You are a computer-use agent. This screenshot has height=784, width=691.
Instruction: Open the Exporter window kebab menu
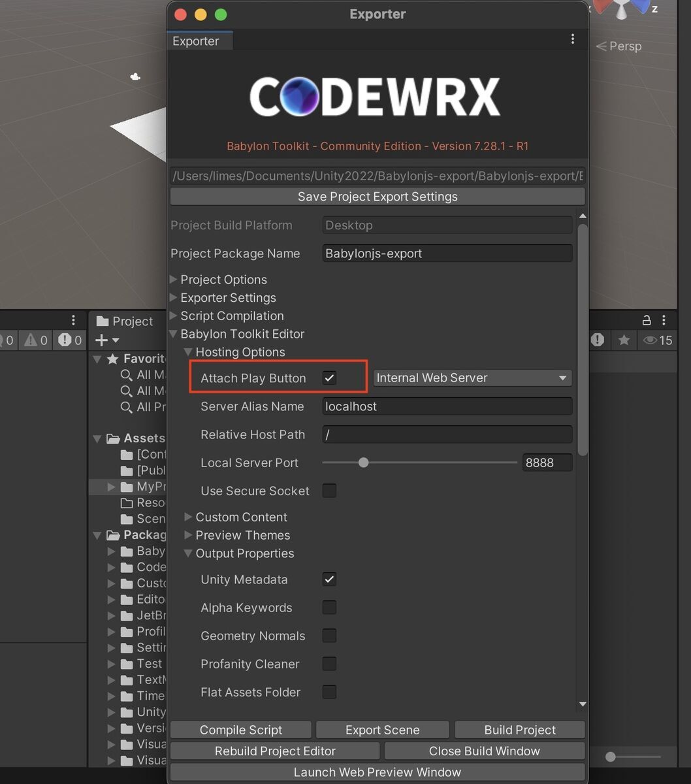coord(573,39)
